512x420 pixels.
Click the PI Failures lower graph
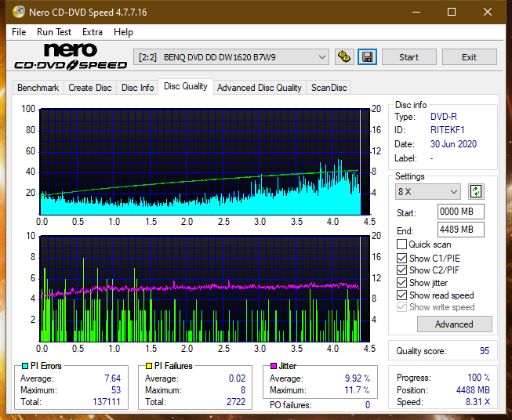coord(205,289)
